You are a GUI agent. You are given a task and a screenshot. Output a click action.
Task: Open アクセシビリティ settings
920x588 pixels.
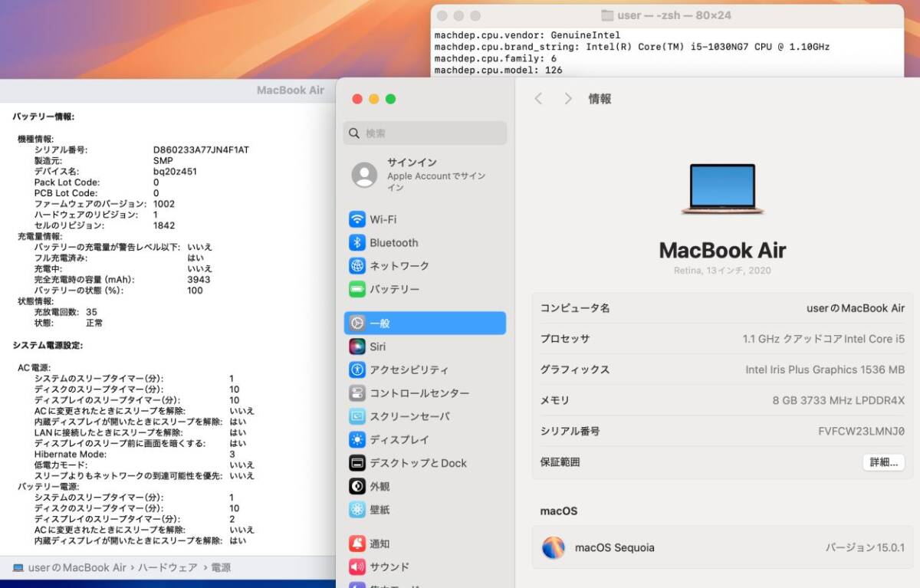409,370
